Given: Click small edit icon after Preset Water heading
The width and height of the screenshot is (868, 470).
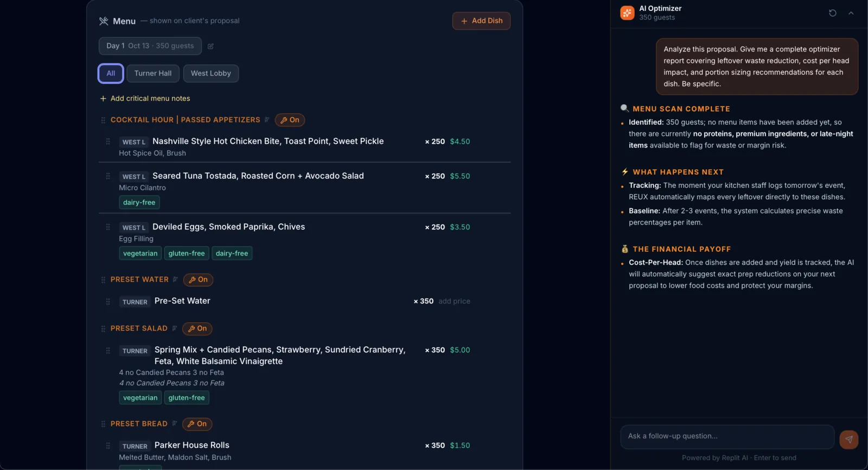Looking at the screenshot, I should pyautogui.click(x=175, y=280).
